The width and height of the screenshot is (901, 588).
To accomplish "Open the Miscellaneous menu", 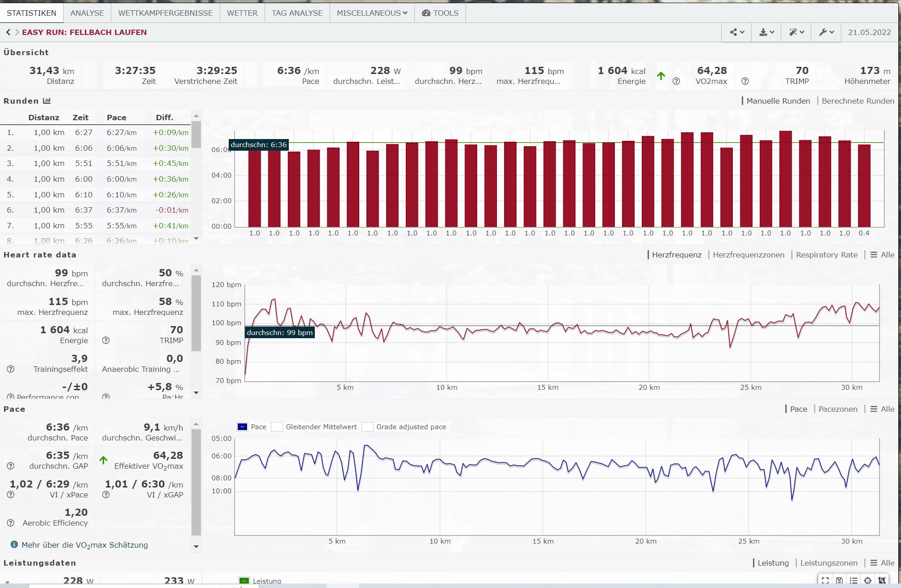I will [372, 13].
